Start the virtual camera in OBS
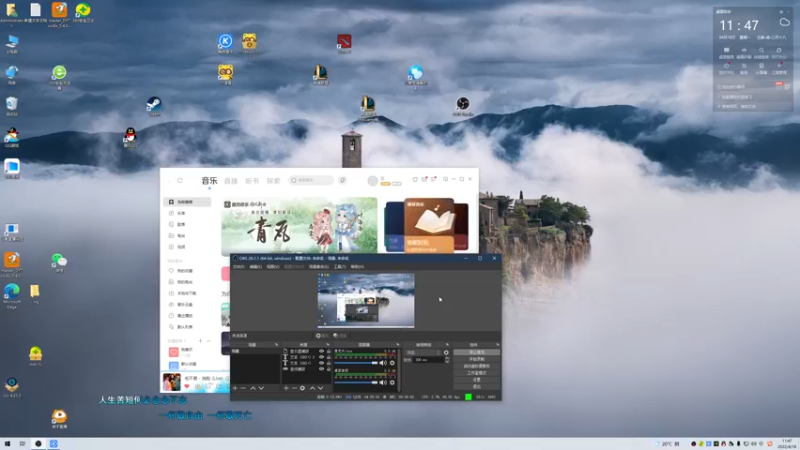 click(x=477, y=366)
